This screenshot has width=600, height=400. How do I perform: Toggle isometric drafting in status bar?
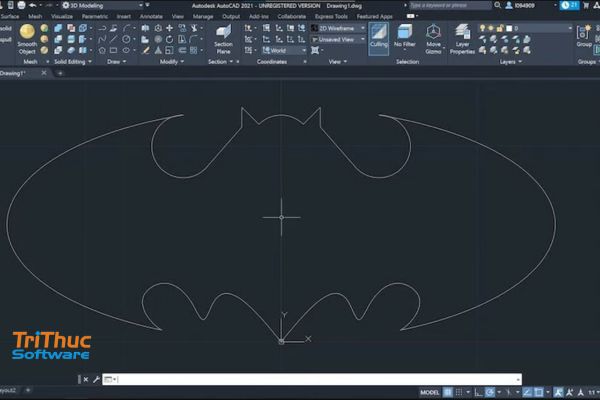pyautogui.click(x=509, y=392)
